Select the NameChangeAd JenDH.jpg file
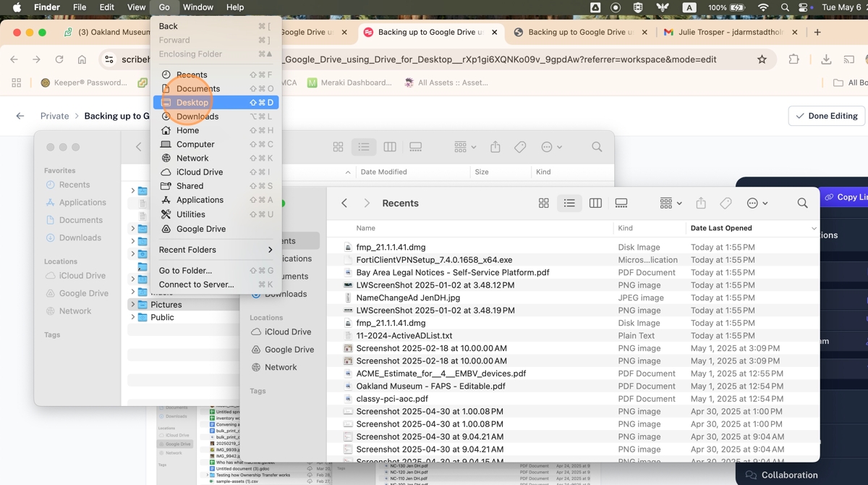The height and width of the screenshot is (485, 868). pos(408,298)
